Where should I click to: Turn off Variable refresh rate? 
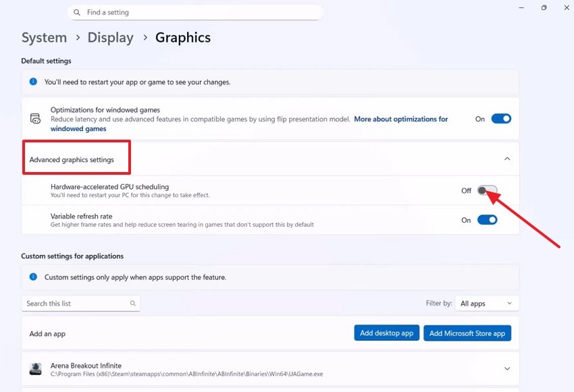(488, 219)
